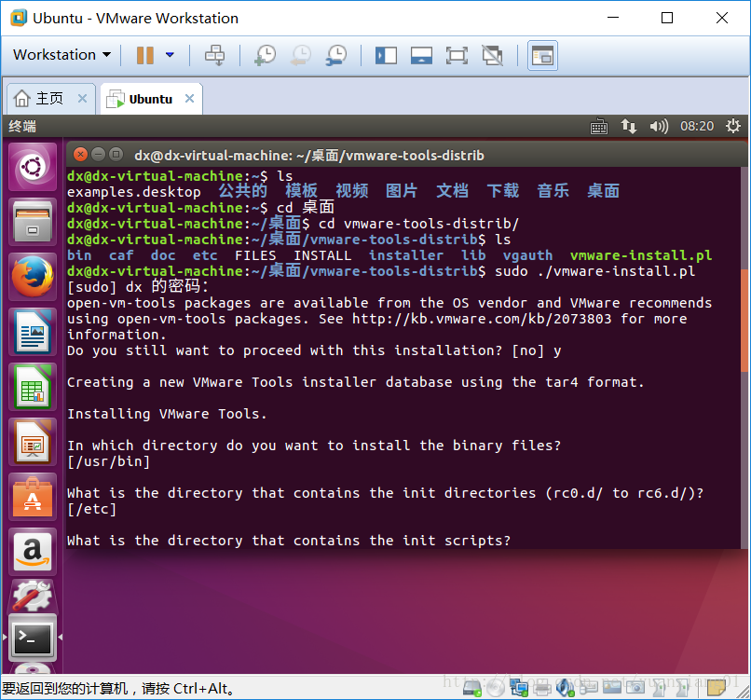Click the '[/usr/bin]' default value
This screenshot has height=700, width=751.
click(x=109, y=462)
